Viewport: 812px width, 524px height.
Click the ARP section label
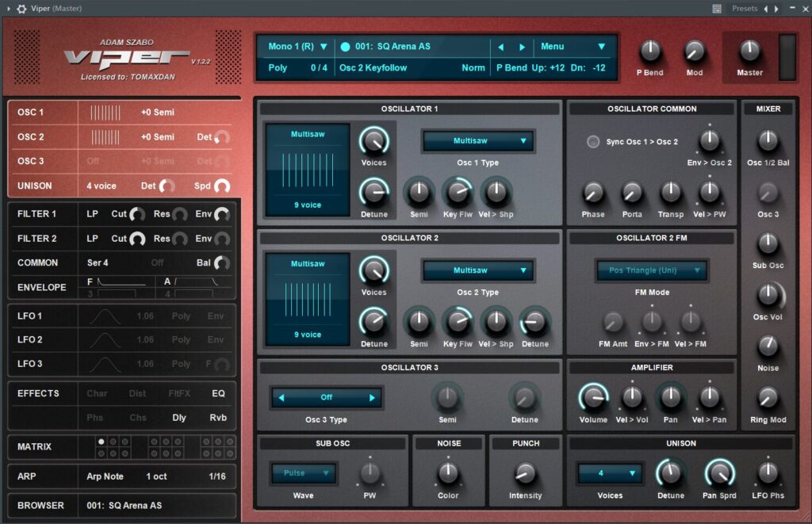coord(27,476)
